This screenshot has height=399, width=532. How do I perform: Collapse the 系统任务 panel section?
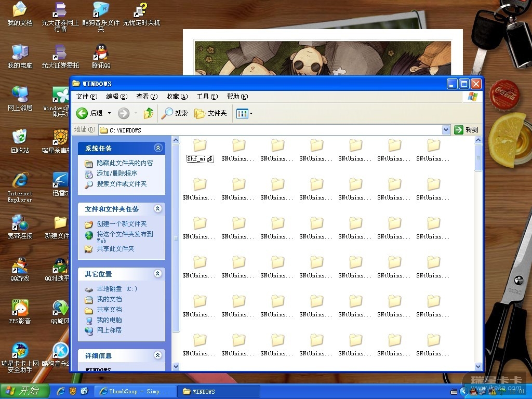click(158, 148)
